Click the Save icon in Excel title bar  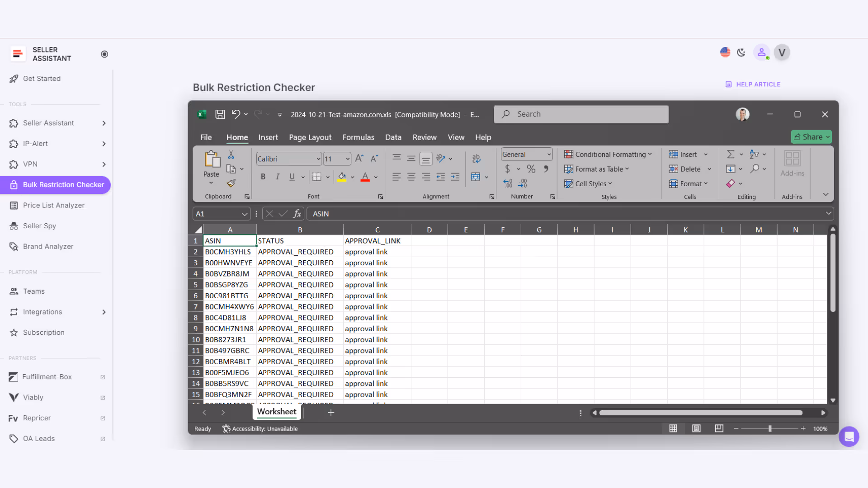(x=220, y=114)
